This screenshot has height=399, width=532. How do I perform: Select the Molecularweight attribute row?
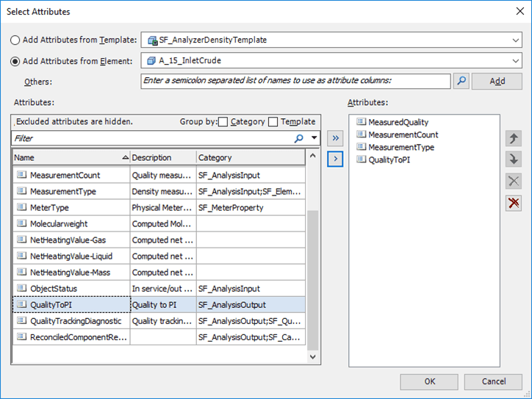tap(159, 224)
